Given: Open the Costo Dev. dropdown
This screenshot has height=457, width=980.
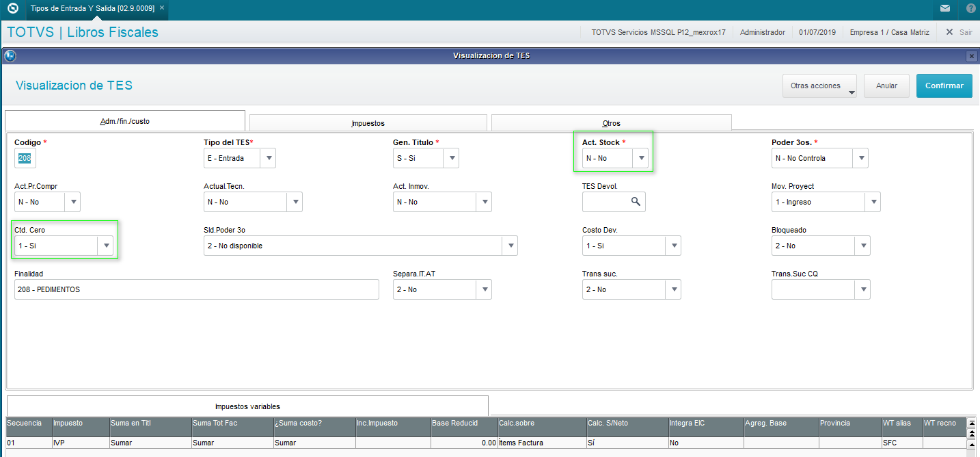Looking at the screenshot, I should [x=674, y=246].
